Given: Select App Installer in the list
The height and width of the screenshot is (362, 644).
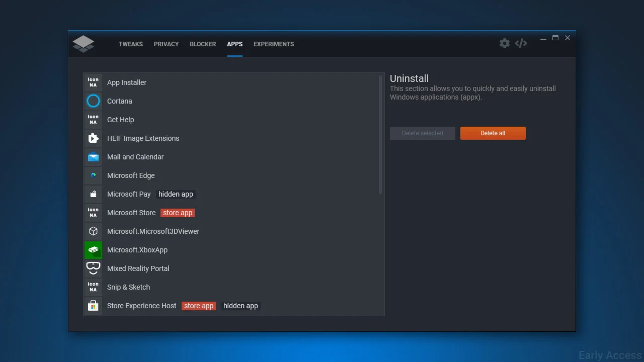Looking at the screenshot, I should click(230, 82).
